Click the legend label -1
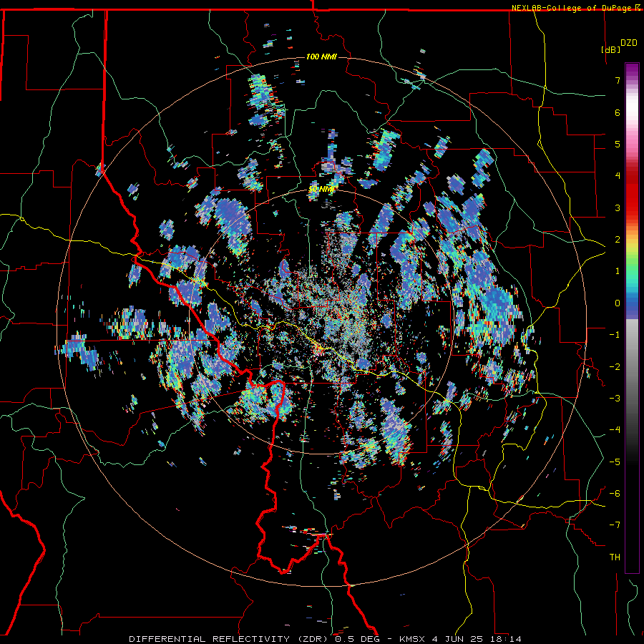This screenshot has height=644, width=644. (615, 335)
